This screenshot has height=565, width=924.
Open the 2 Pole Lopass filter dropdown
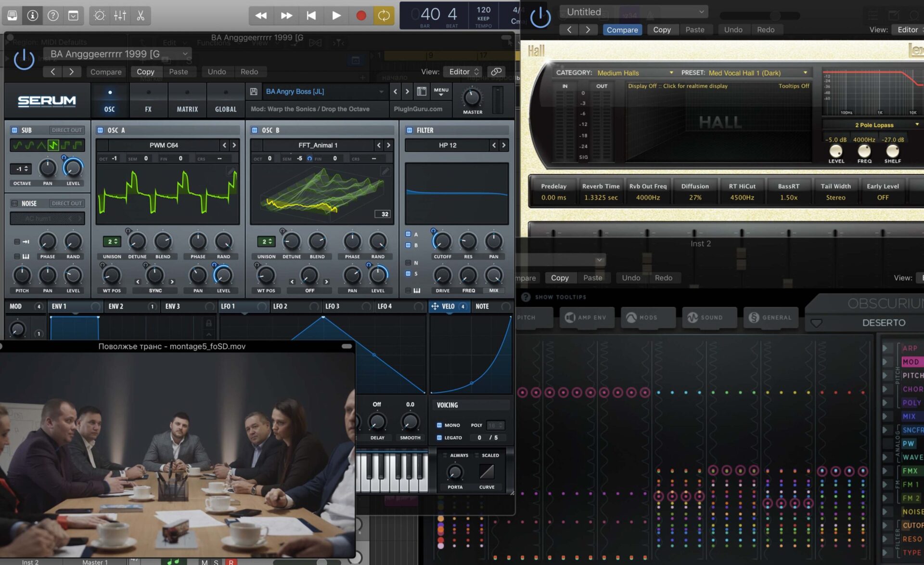[873, 125]
